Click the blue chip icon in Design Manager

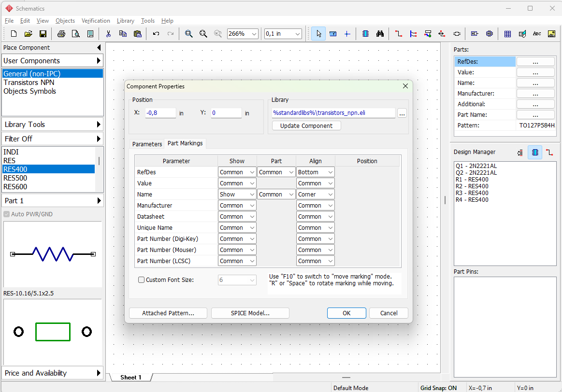pyautogui.click(x=535, y=153)
